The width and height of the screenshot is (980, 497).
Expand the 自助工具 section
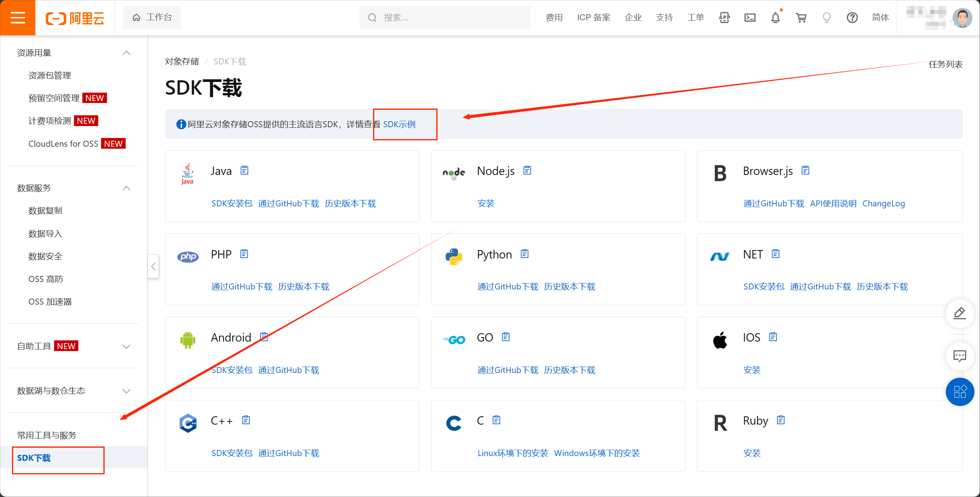pos(126,346)
